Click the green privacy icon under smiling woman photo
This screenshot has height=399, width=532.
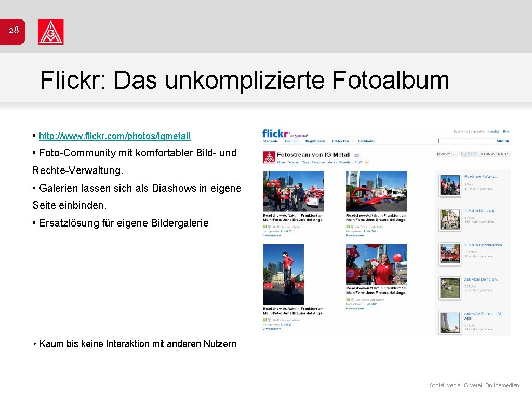(348, 300)
